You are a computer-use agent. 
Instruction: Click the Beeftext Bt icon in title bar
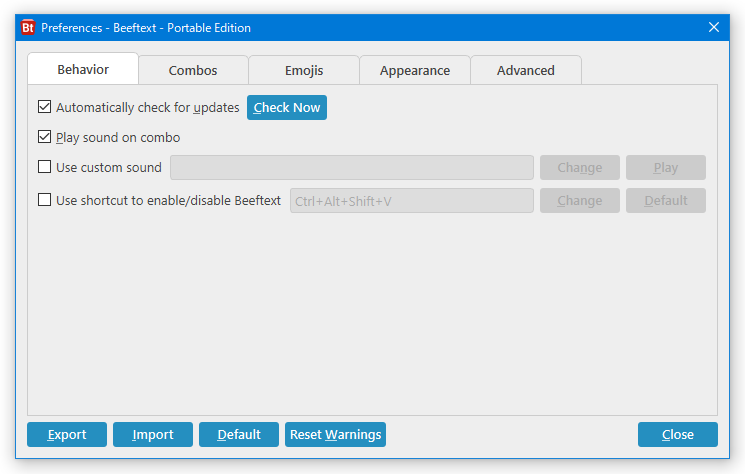[x=28, y=28]
